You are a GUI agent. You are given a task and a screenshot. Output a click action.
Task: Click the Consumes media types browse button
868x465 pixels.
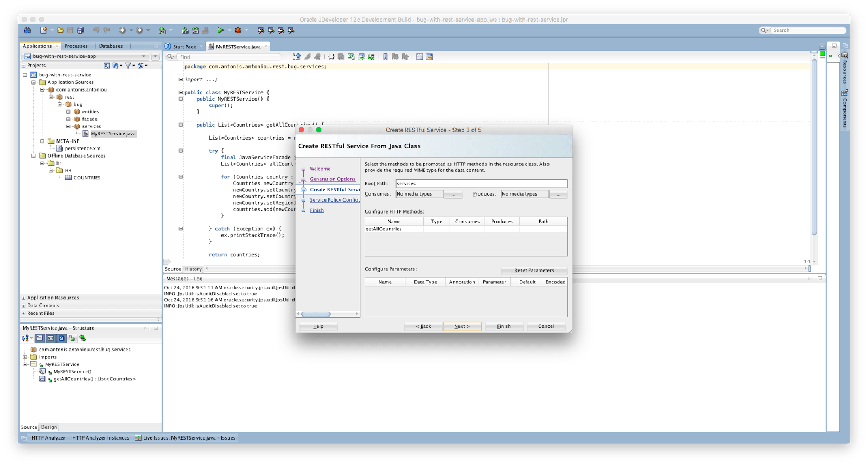(x=453, y=195)
